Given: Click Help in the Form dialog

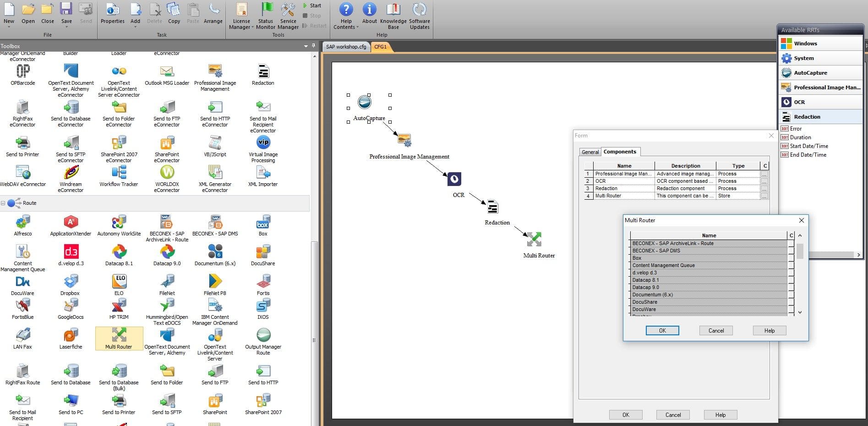Looking at the screenshot, I should [x=721, y=415].
